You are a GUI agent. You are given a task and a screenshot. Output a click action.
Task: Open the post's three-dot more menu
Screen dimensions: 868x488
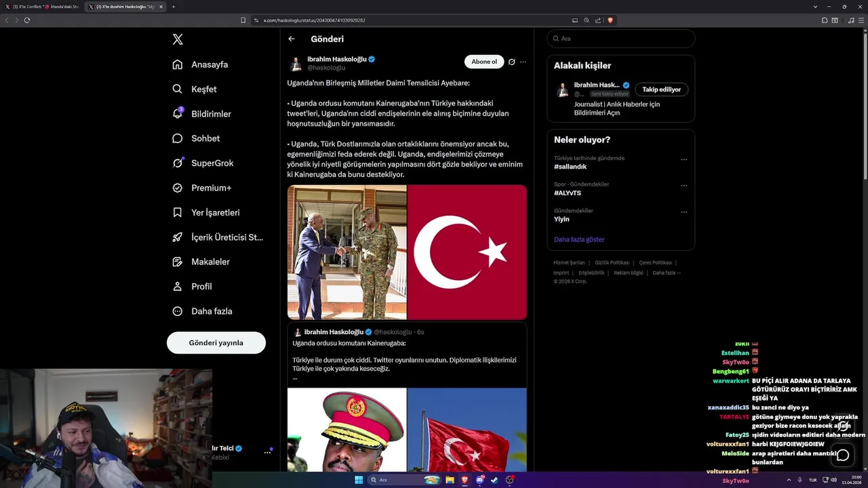[523, 62]
